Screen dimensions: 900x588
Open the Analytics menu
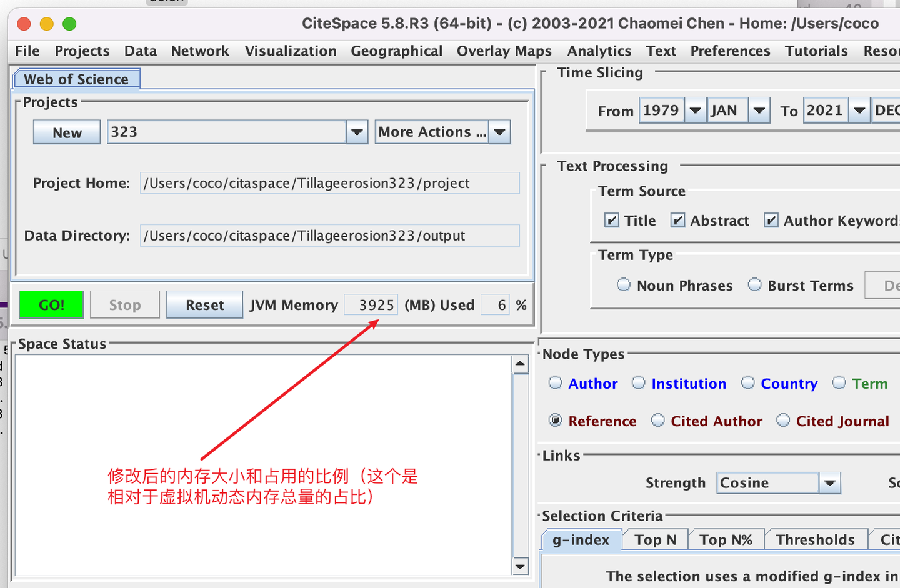pyautogui.click(x=599, y=51)
